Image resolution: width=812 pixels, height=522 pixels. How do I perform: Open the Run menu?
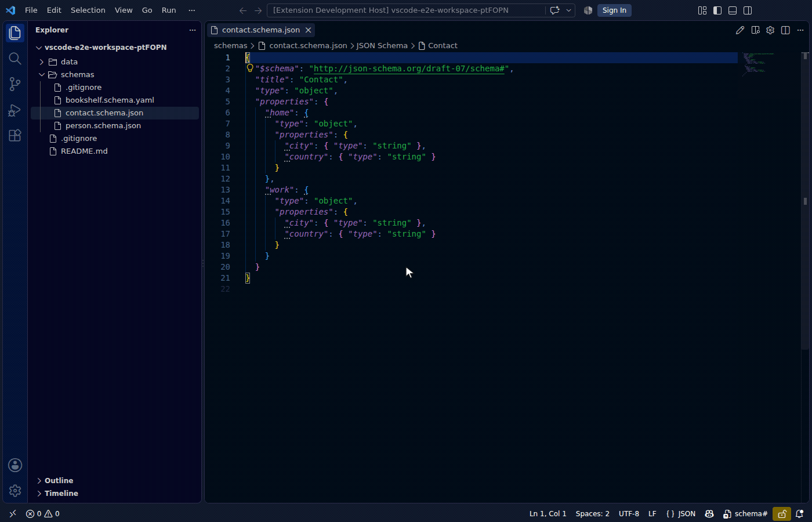pos(169,10)
